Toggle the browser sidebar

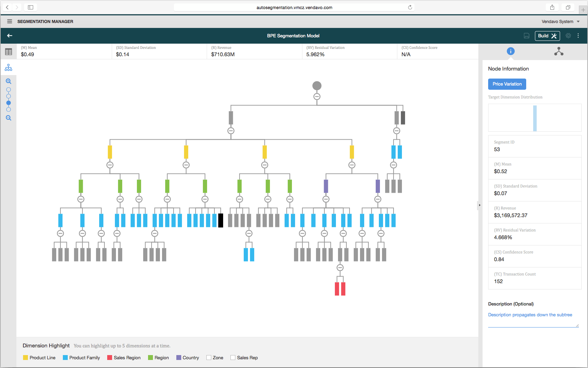[30, 7]
